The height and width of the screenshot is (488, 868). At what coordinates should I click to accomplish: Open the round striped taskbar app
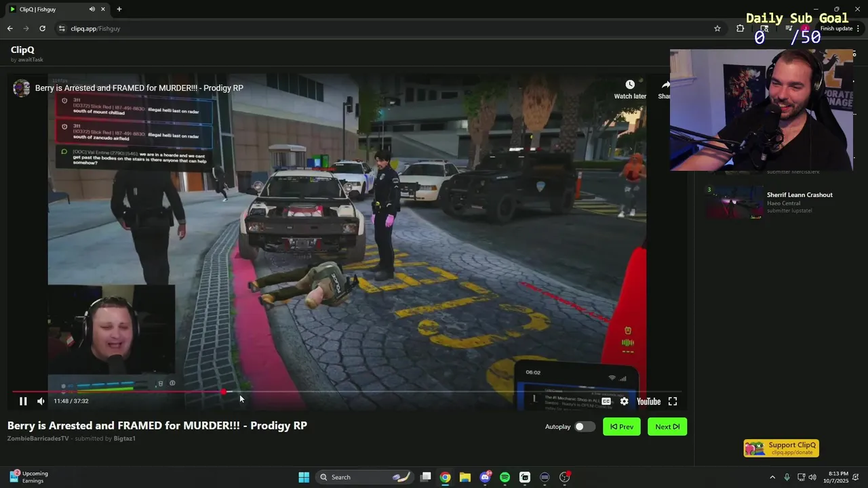[545, 477]
